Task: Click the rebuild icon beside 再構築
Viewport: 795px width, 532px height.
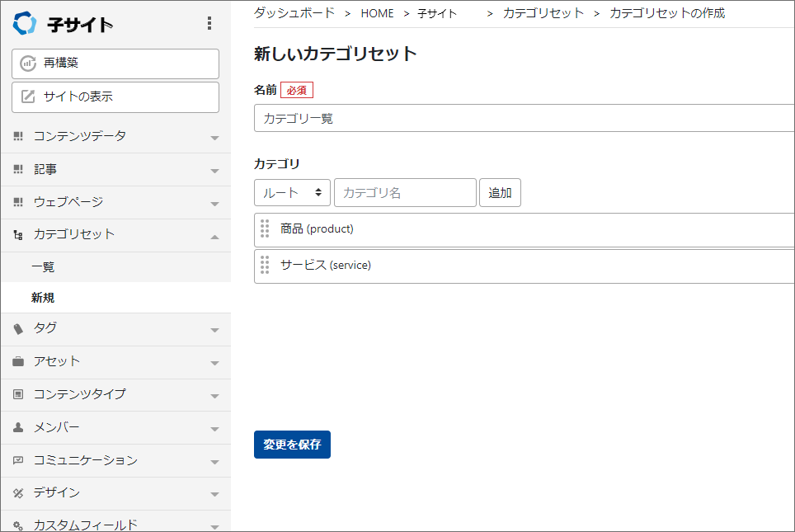Action: click(x=28, y=64)
